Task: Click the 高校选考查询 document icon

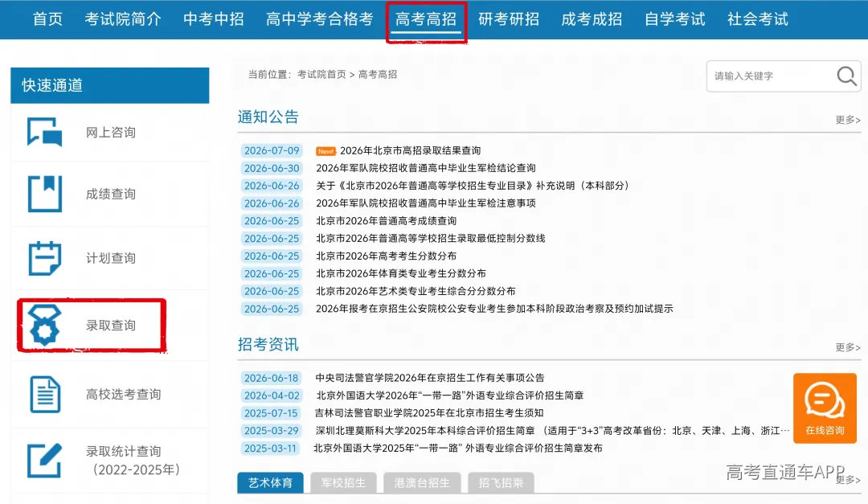Action: coord(45,395)
